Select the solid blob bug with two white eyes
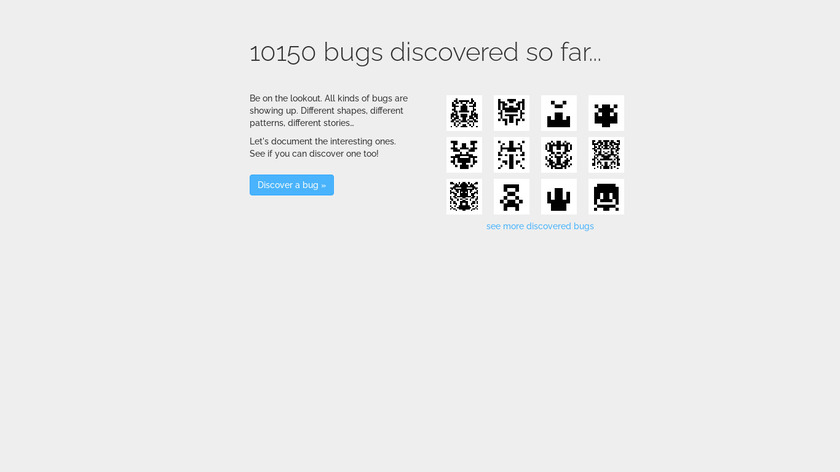Viewport: 840px width, 472px height. (606, 113)
